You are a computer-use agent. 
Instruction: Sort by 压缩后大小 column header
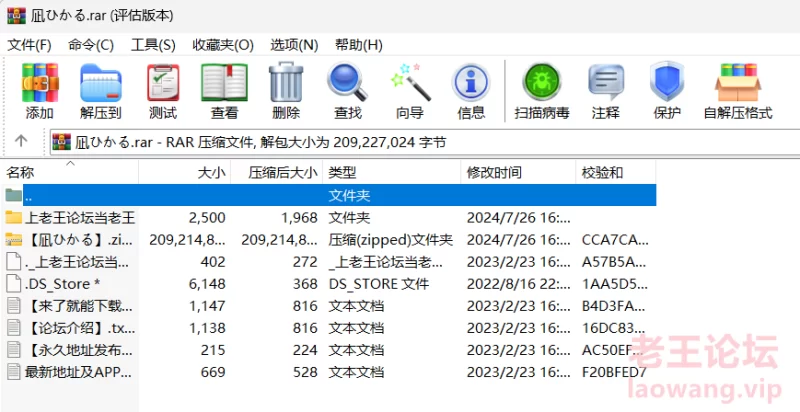point(277,172)
